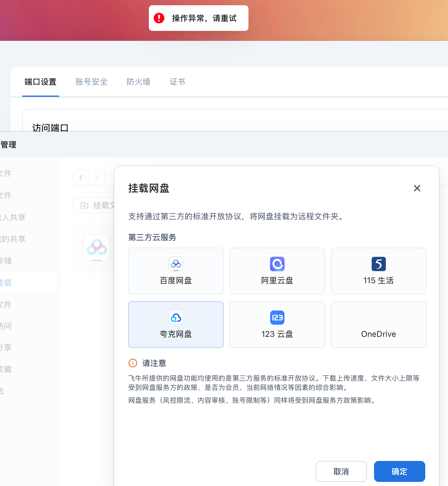The height and width of the screenshot is (486, 448).
Task: Open the 访问 sidebar item
Action: (x=6, y=326)
